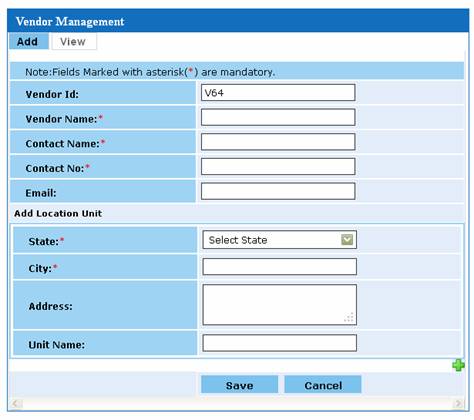The height and width of the screenshot is (420, 474).
Task: Click the 'Address:' label
Action: 50,306
